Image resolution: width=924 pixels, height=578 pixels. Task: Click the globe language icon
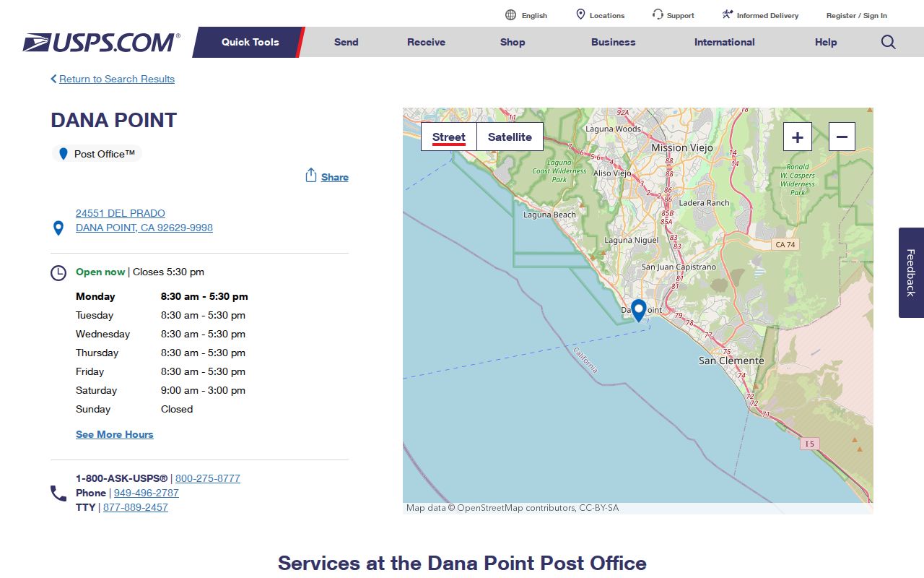coord(511,15)
